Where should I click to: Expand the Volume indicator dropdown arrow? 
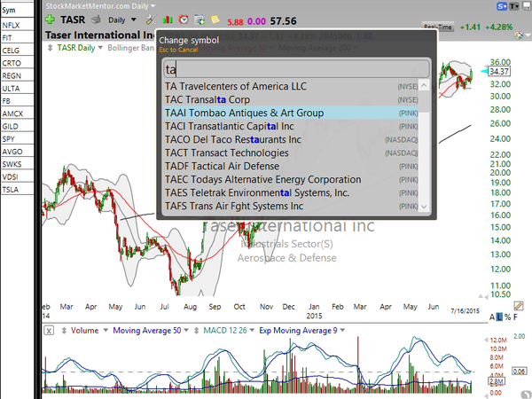(x=106, y=331)
